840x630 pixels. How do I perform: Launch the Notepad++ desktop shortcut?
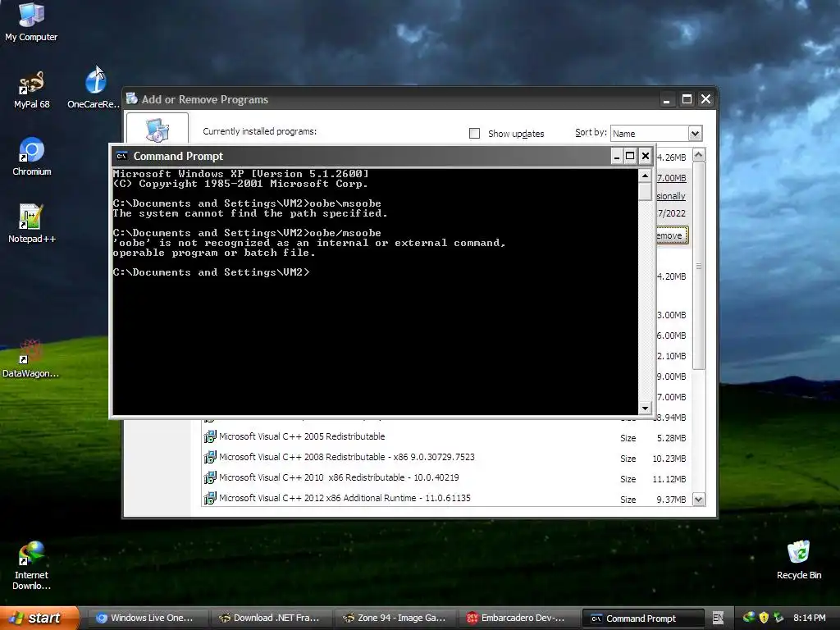[31, 224]
